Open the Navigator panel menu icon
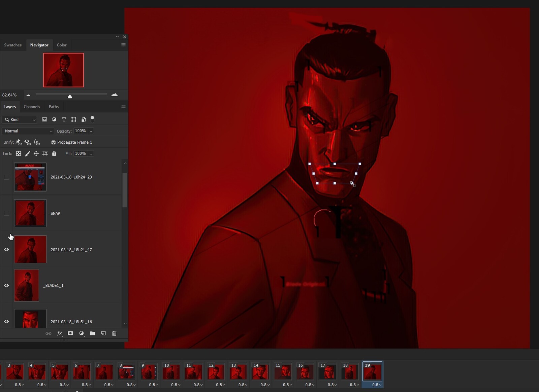Viewport: 539px width, 392px height. click(123, 45)
